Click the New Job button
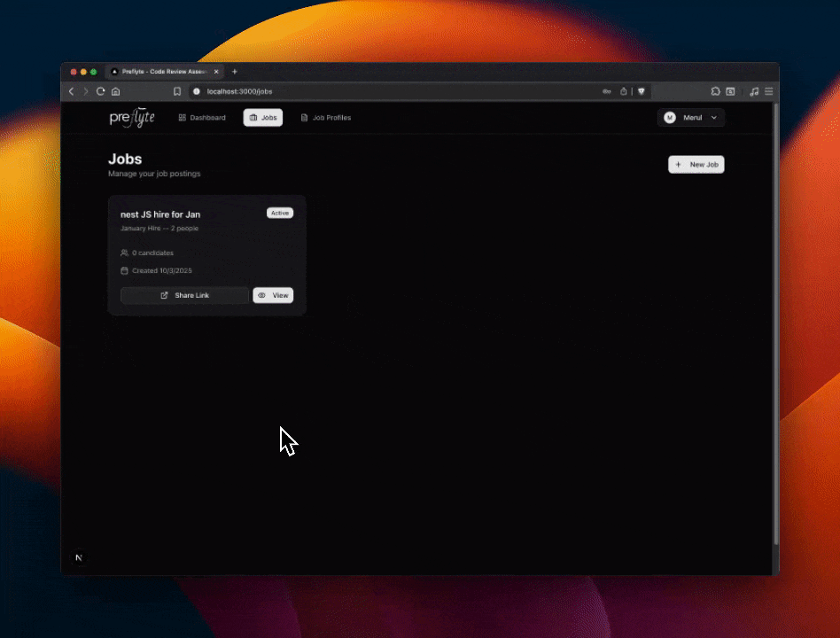Image resolution: width=840 pixels, height=638 pixels. (x=696, y=165)
